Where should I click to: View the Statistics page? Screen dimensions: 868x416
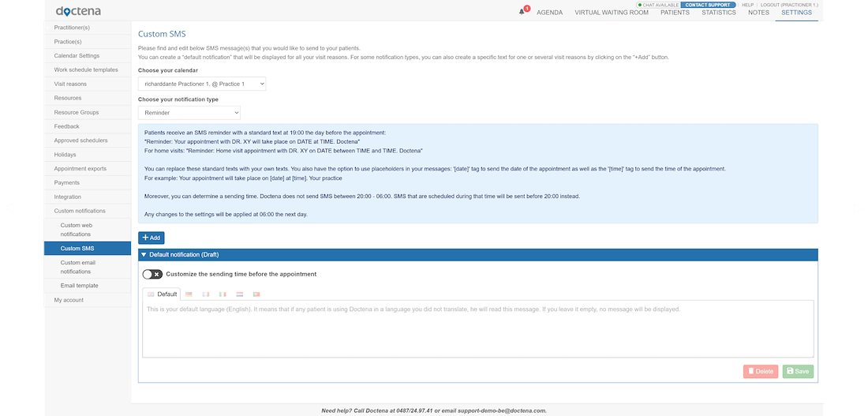(719, 13)
